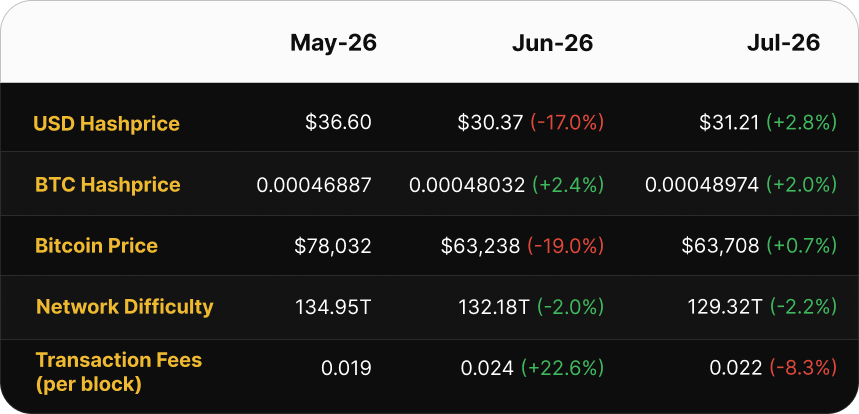Click the 129.32T July difficulty value
The image size is (859, 414).
click(x=725, y=307)
